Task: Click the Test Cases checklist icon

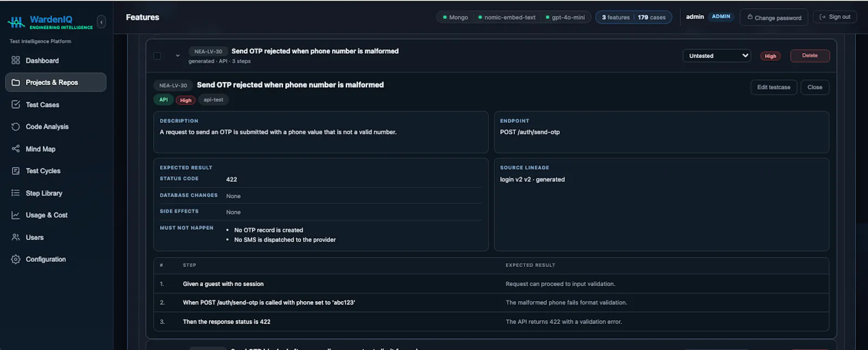Action: (x=16, y=105)
